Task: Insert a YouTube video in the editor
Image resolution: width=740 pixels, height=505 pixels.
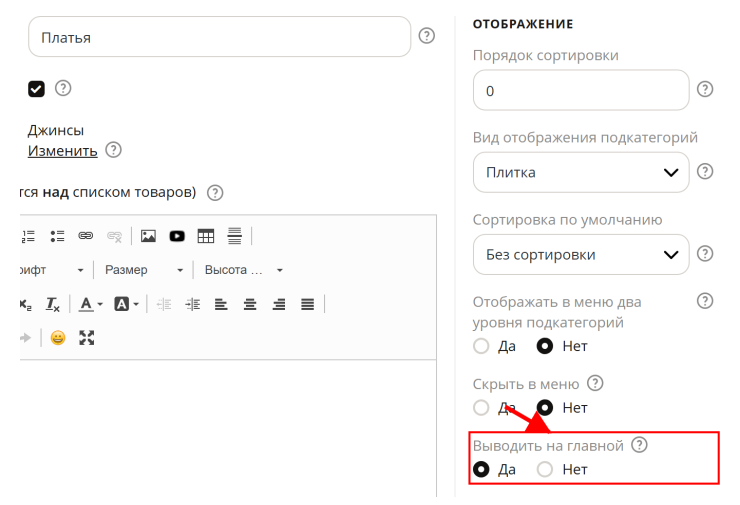Action: pos(177,236)
